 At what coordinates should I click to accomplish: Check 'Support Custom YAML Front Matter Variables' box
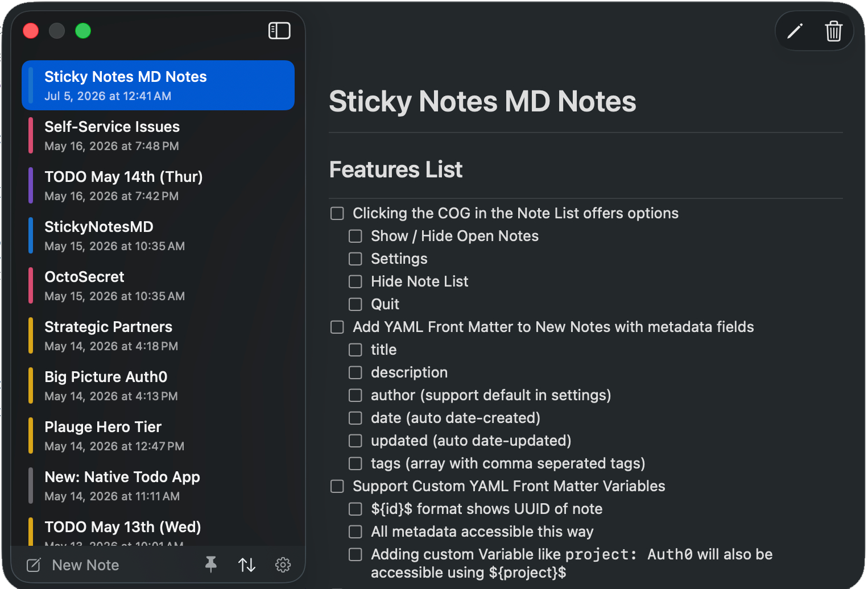tap(337, 486)
